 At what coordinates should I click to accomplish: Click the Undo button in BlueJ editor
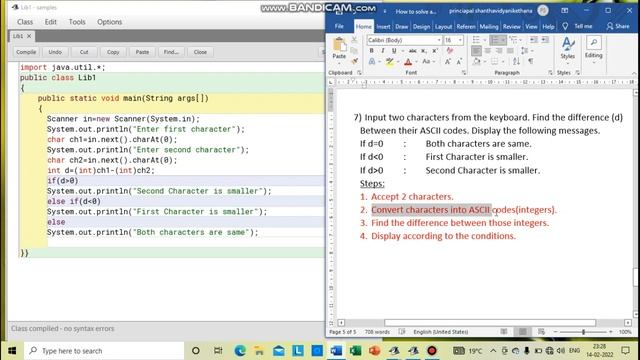pyautogui.click(x=55, y=52)
